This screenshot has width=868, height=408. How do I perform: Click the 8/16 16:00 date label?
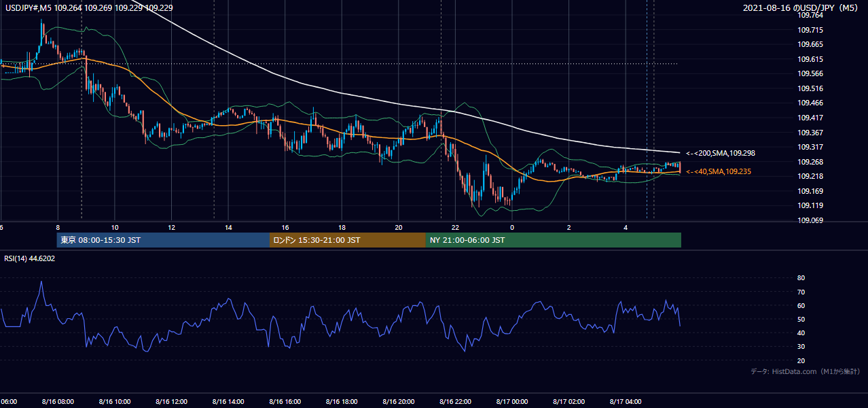pyautogui.click(x=285, y=402)
